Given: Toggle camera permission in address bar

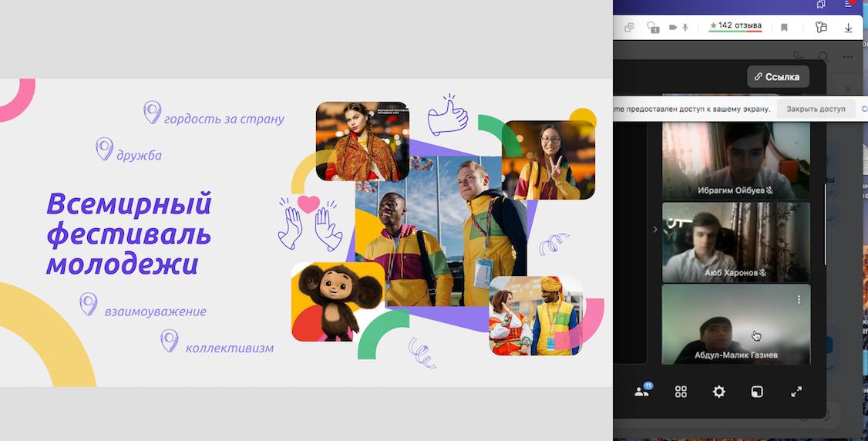Looking at the screenshot, I should 672,28.
